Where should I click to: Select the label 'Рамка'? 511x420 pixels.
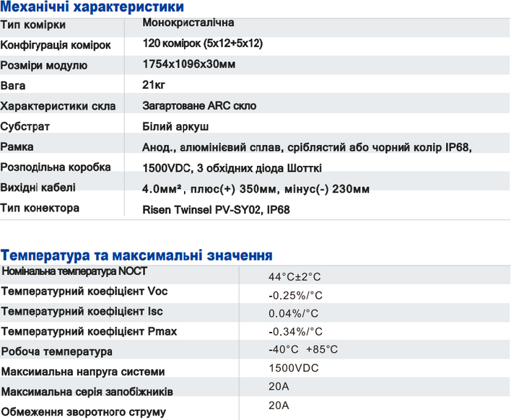pos(17,146)
